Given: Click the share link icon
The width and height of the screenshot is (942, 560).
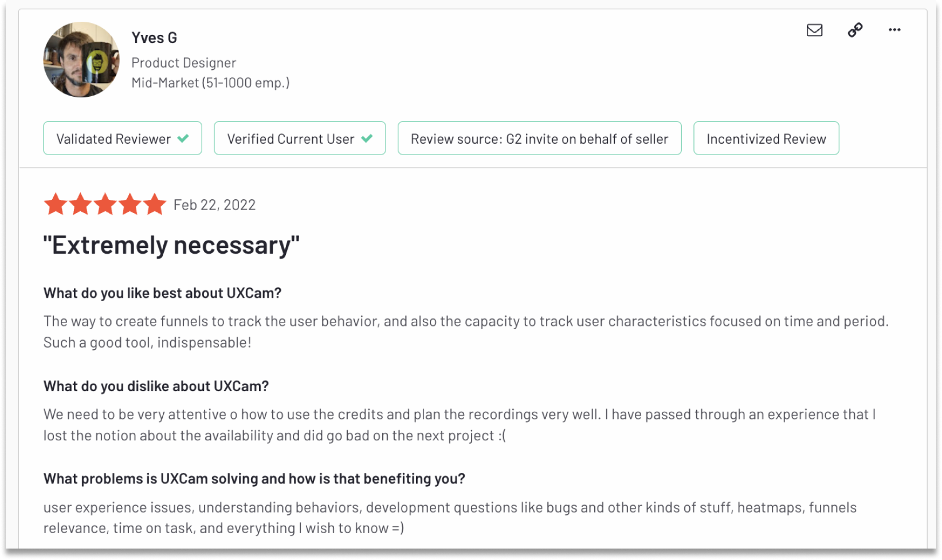Looking at the screenshot, I should [x=854, y=30].
